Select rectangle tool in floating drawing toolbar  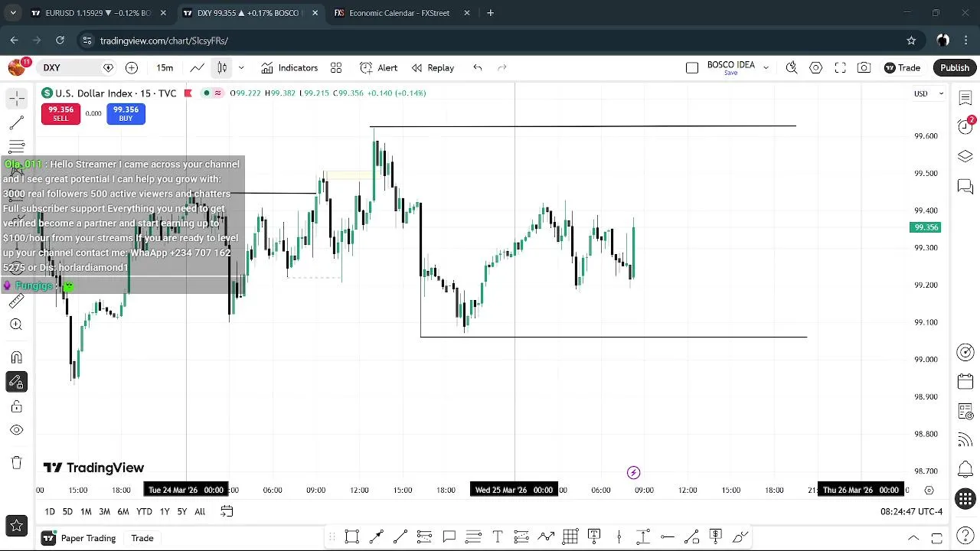[x=352, y=536]
